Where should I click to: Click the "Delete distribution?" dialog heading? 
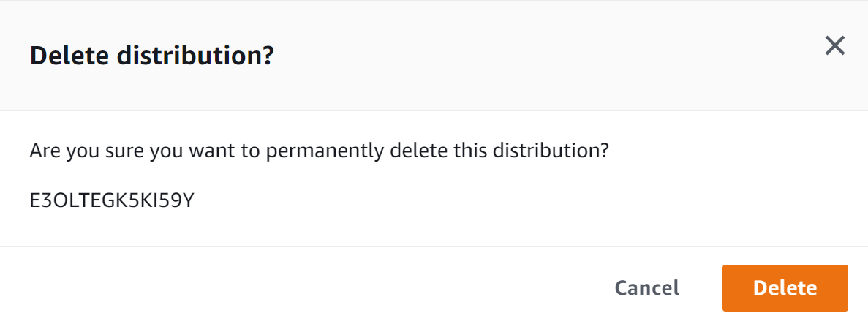tap(151, 56)
